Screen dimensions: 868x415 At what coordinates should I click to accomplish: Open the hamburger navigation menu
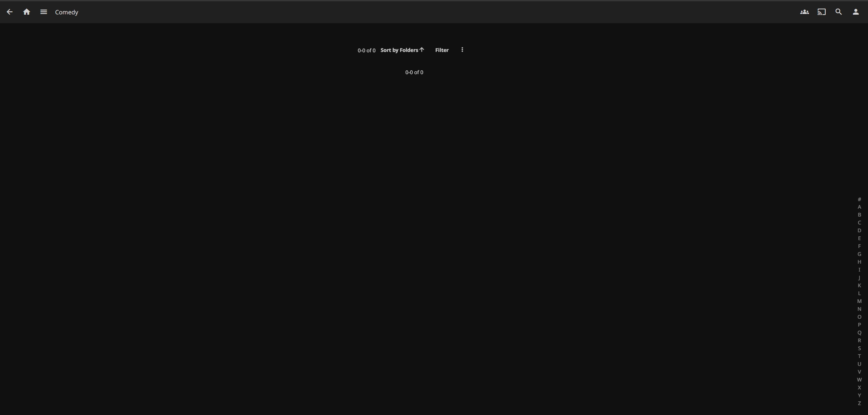[x=43, y=12]
